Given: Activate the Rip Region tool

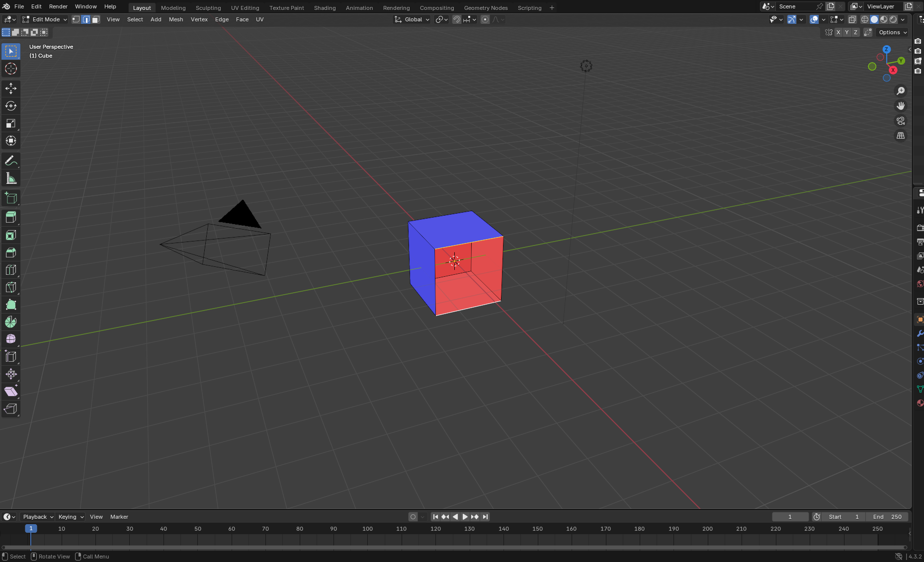Looking at the screenshot, I should click(11, 409).
